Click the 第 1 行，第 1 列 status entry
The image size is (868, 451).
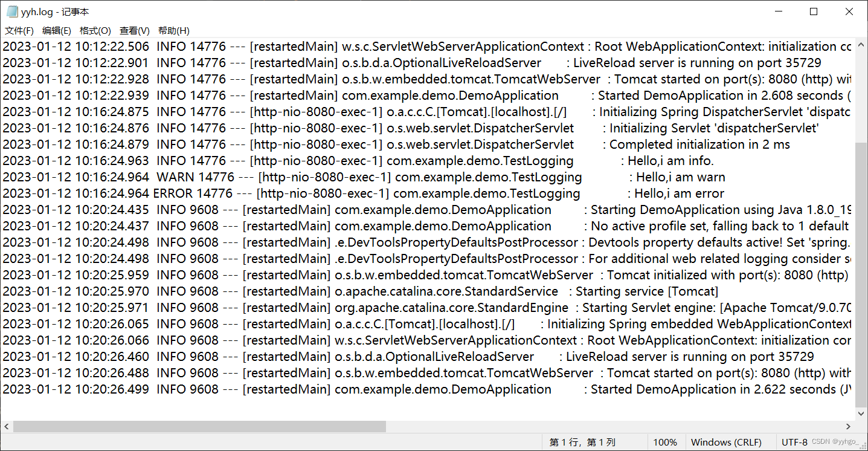582,443
